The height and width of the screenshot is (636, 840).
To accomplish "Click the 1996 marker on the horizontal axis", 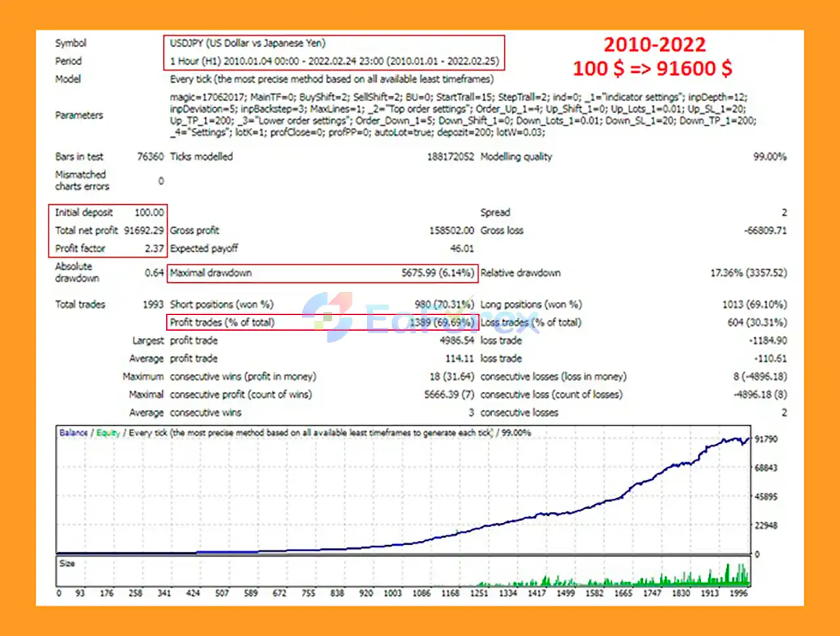I will point(739,593).
